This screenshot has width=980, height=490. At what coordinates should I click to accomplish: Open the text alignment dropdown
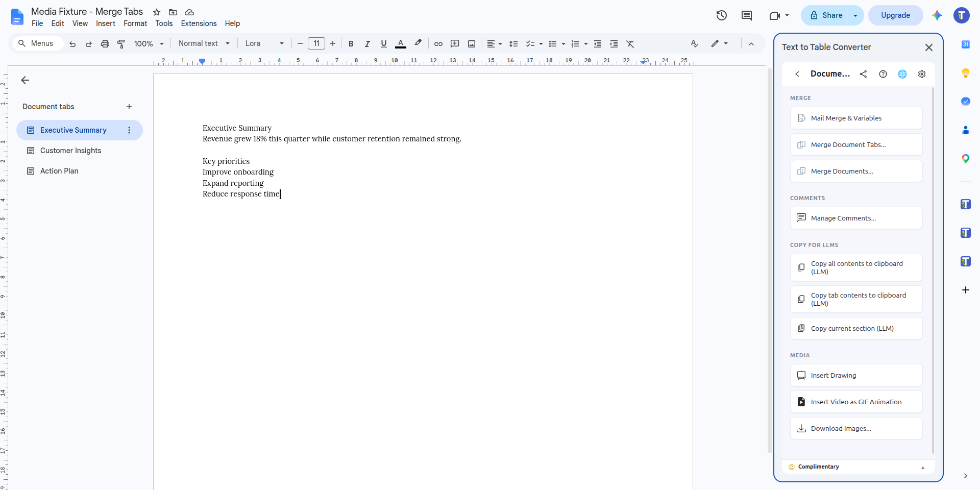[x=494, y=44]
